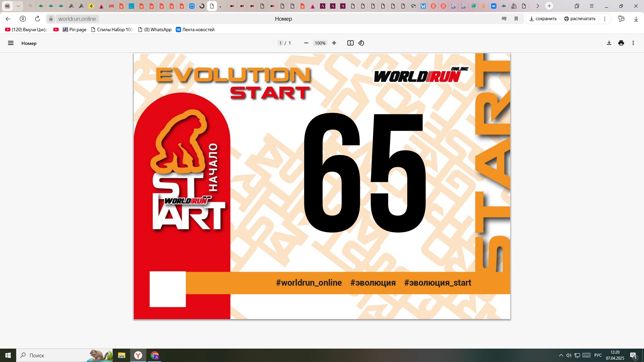Open the Pin page bookmark

tap(74, 29)
